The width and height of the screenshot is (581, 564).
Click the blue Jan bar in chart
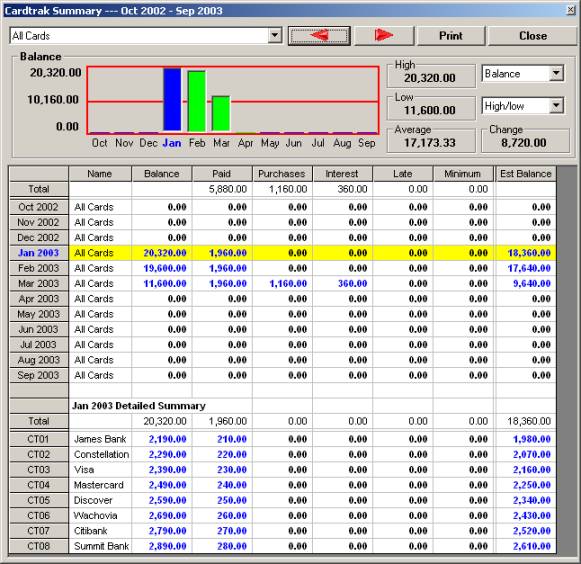172,99
